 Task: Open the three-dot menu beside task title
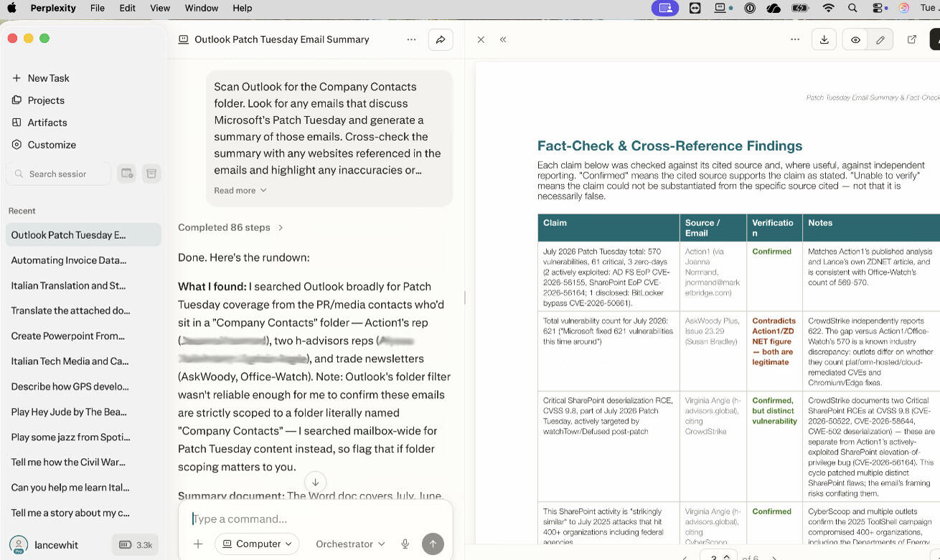click(x=411, y=39)
